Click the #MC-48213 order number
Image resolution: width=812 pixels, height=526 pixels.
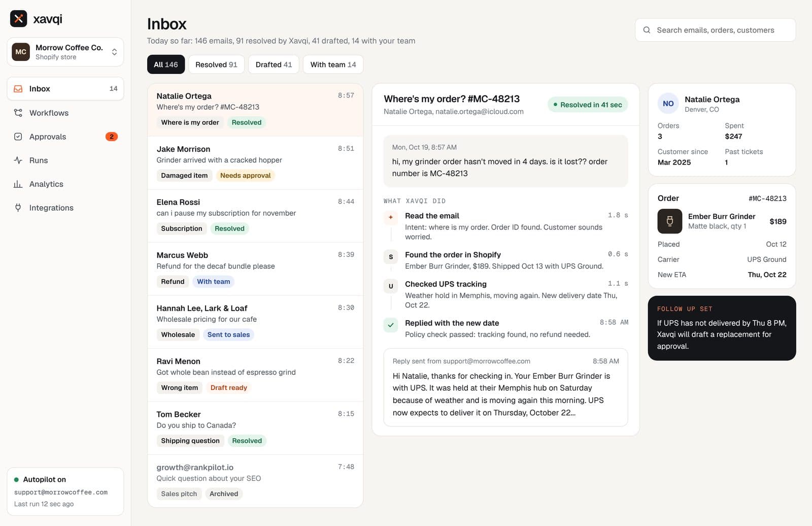click(x=767, y=199)
